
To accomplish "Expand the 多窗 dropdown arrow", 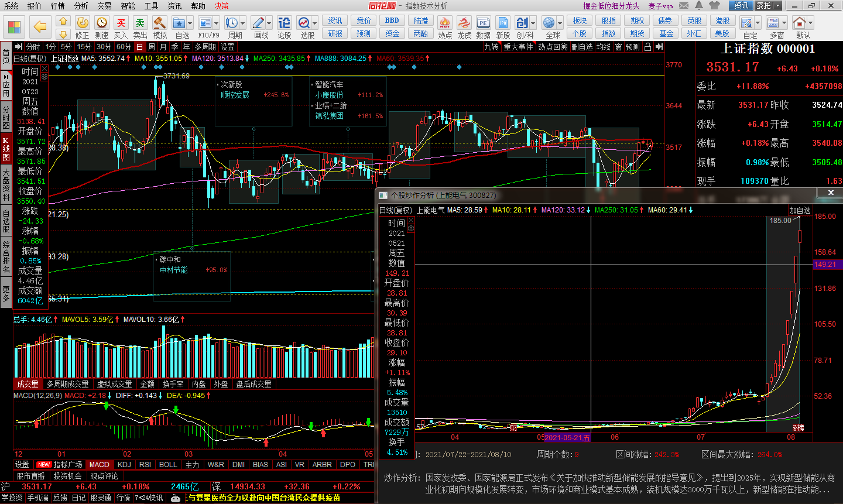I will coord(784,23).
